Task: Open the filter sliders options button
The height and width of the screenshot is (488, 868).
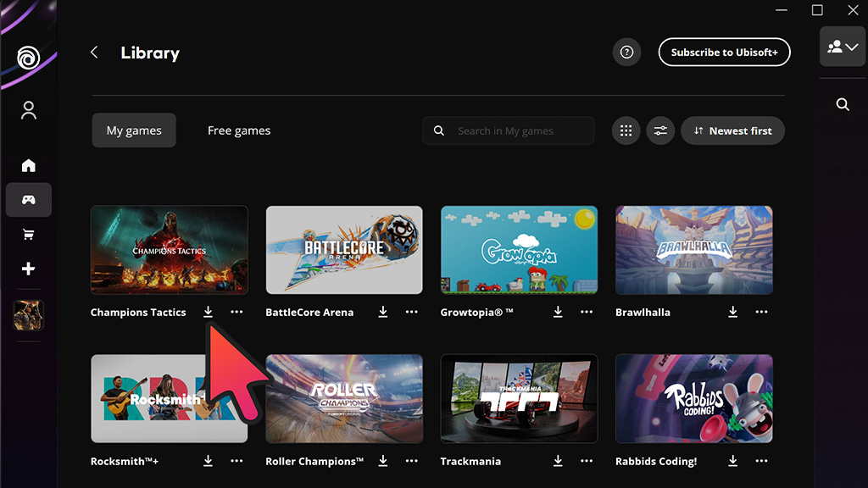Action: point(660,130)
